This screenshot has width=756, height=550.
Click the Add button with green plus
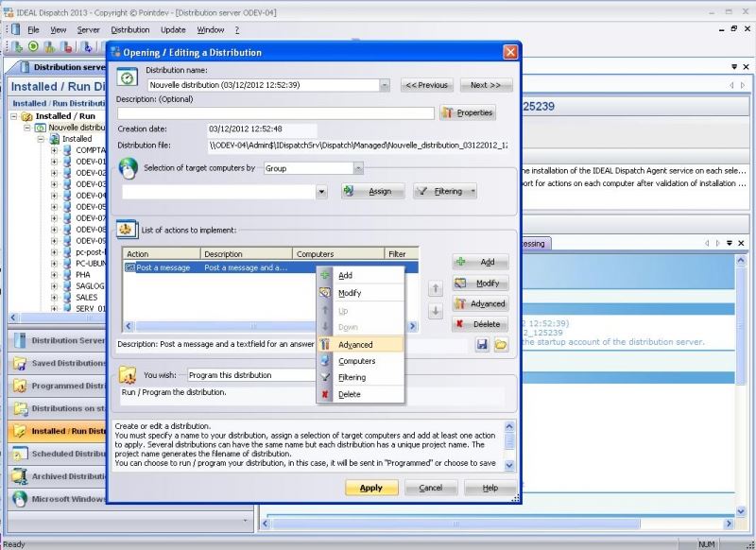[480, 262]
